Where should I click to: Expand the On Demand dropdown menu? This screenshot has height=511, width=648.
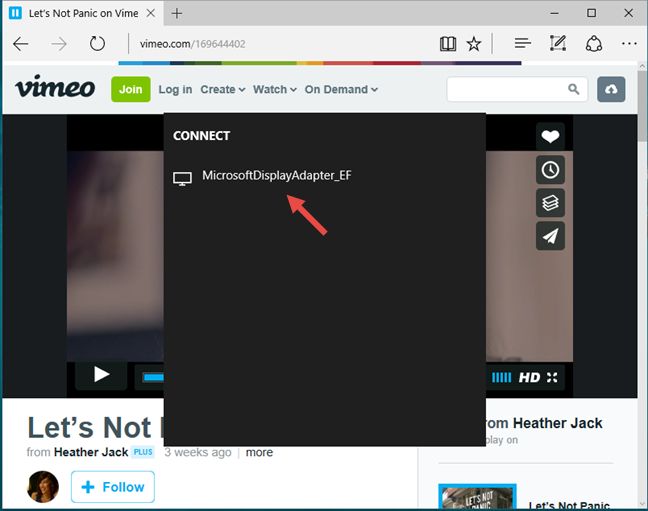click(x=341, y=89)
